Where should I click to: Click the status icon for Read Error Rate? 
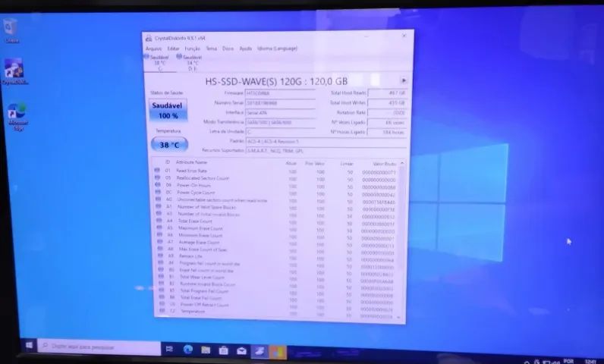click(157, 170)
